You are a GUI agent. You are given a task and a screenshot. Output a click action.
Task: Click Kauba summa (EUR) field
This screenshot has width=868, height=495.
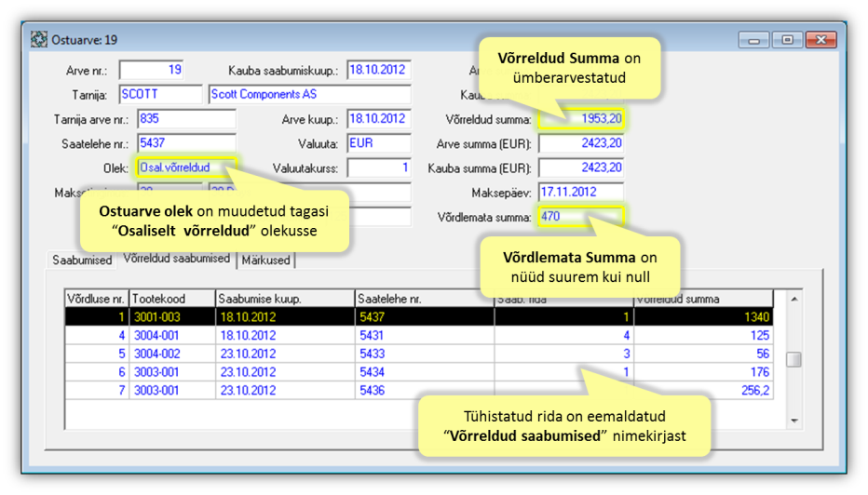[x=581, y=167]
